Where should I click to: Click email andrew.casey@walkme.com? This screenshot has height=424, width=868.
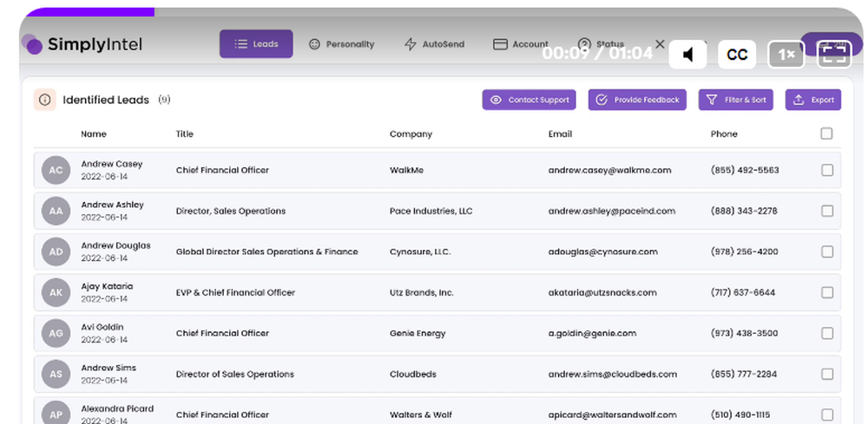tap(609, 170)
